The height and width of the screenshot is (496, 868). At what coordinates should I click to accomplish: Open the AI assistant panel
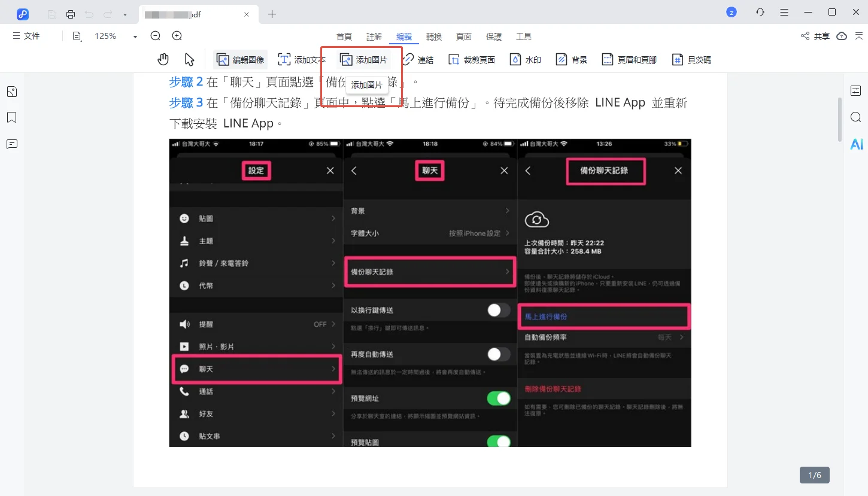click(856, 144)
